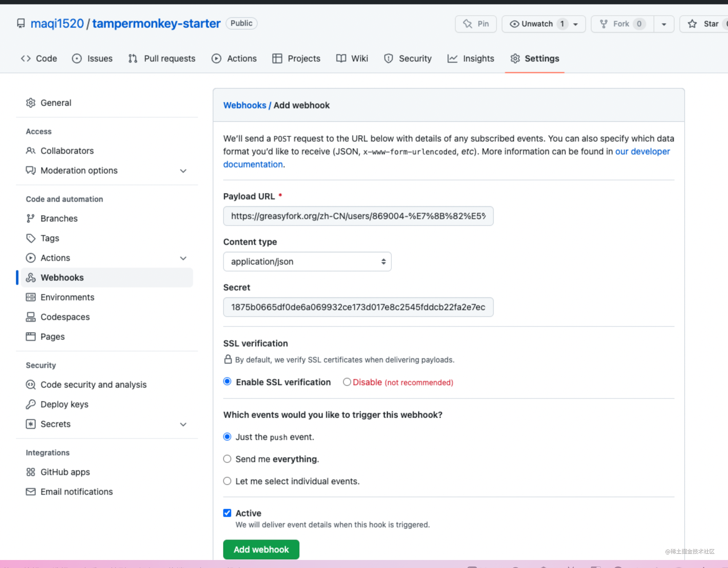
Task: Choose Just the push event option
Action: pos(227,437)
